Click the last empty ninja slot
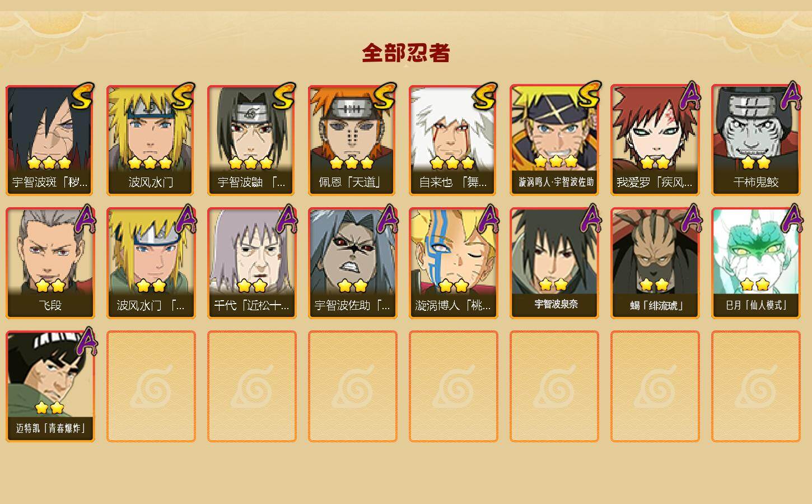 coord(756,386)
